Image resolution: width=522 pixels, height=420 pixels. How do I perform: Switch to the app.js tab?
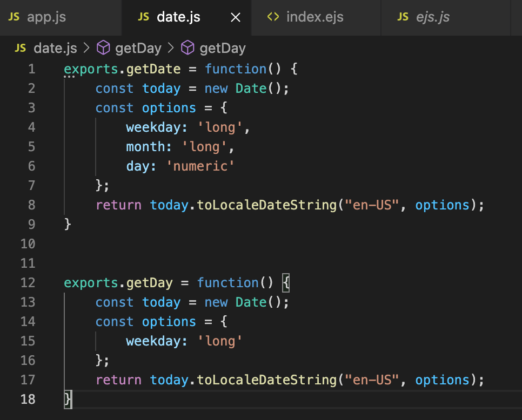click(x=61, y=17)
